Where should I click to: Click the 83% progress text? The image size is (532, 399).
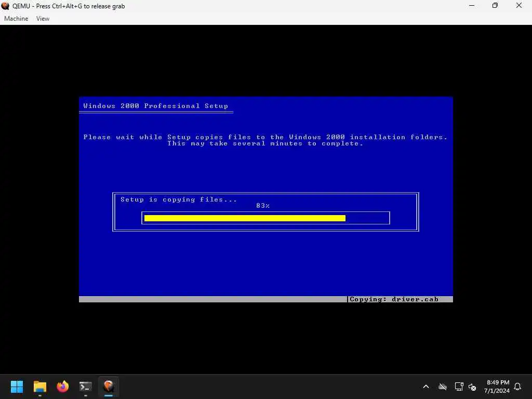click(263, 206)
